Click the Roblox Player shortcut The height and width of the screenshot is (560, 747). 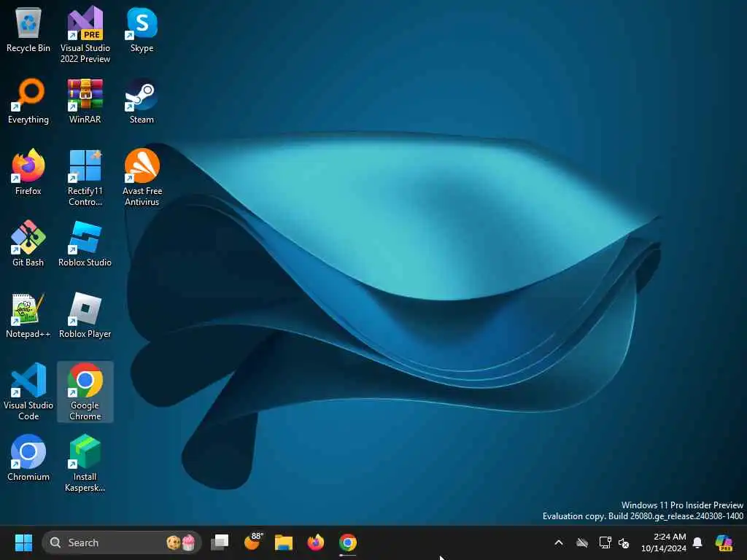[85, 315]
